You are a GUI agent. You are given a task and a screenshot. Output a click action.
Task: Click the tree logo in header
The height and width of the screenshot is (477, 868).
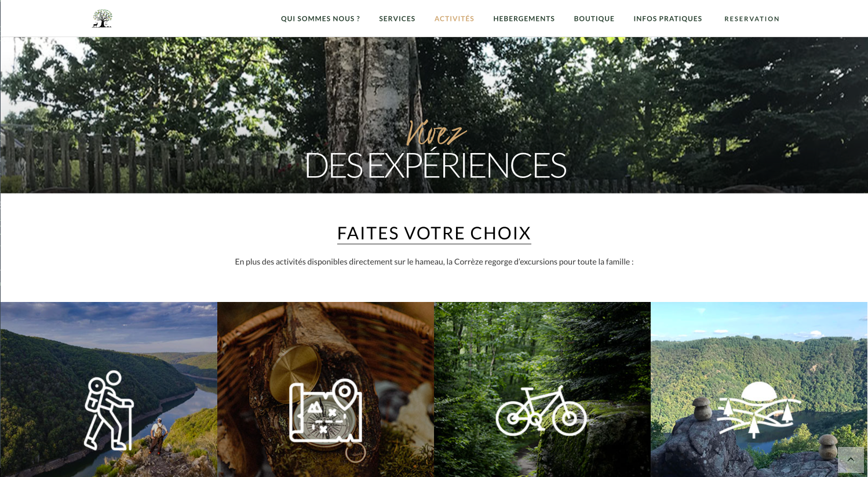102,19
